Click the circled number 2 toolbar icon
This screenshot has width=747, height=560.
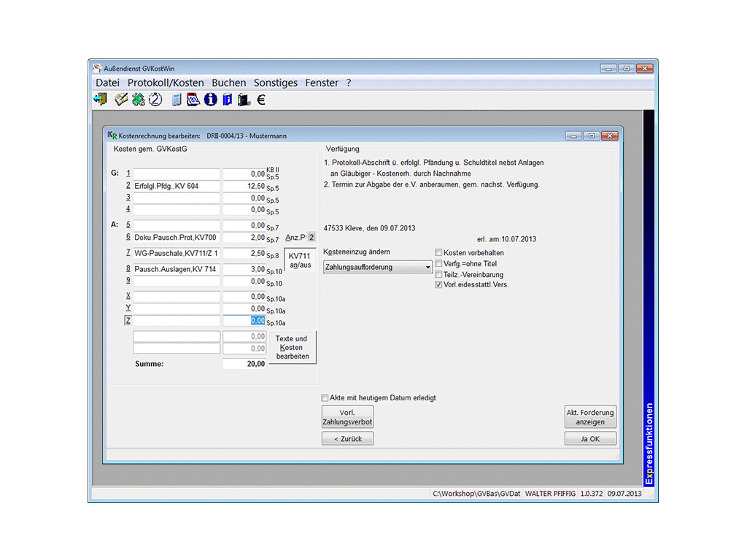(155, 100)
